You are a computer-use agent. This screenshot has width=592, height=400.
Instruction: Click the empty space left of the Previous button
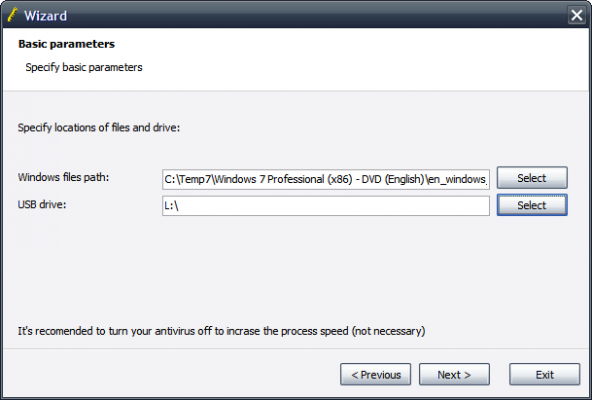pos(170,375)
